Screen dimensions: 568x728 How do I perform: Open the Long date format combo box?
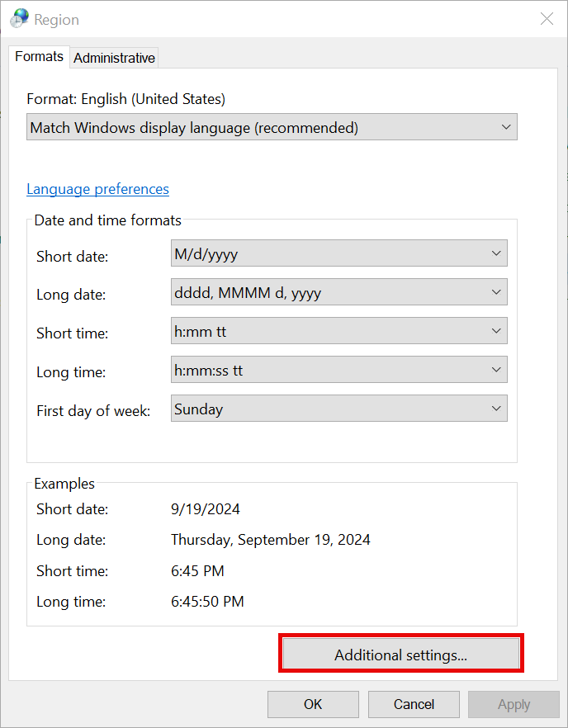[338, 293]
